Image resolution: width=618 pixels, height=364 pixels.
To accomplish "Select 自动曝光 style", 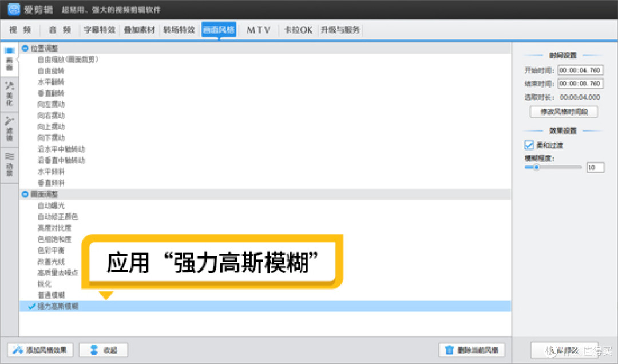I will click(x=51, y=205).
